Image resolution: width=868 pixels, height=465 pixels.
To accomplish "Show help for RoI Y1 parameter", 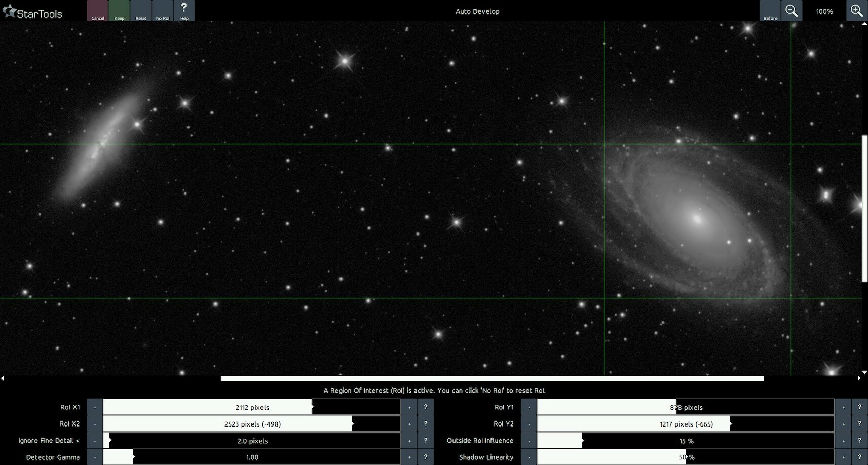I will pos(859,407).
